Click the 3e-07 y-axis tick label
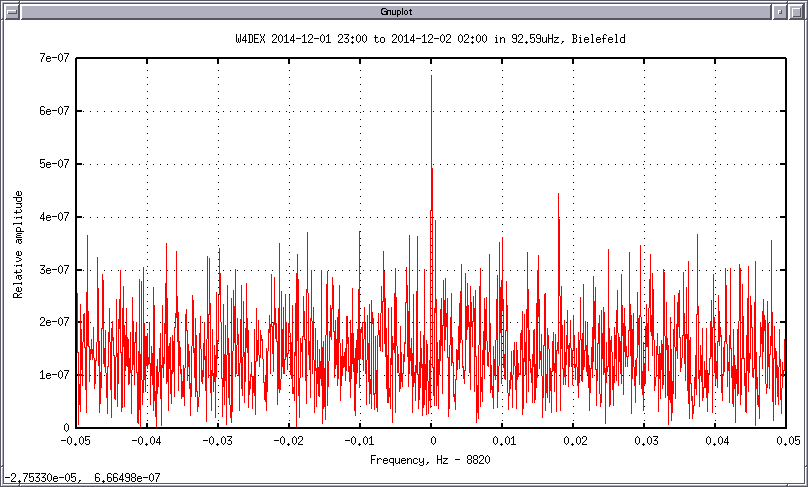808x487 pixels. tap(50, 269)
